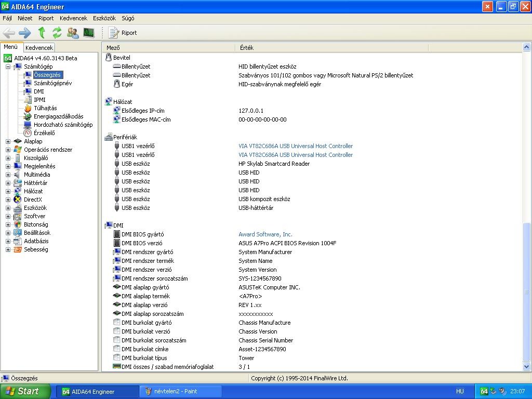532x399 pixels.
Task: Expand the Multimédia tree node
Action: coord(8,175)
